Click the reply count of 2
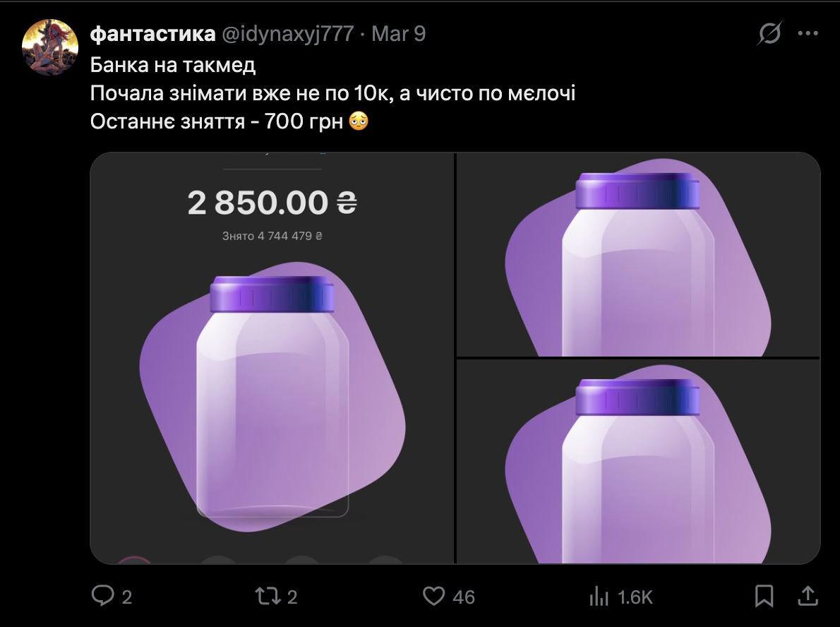This screenshot has height=627, width=840. [127, 597]
